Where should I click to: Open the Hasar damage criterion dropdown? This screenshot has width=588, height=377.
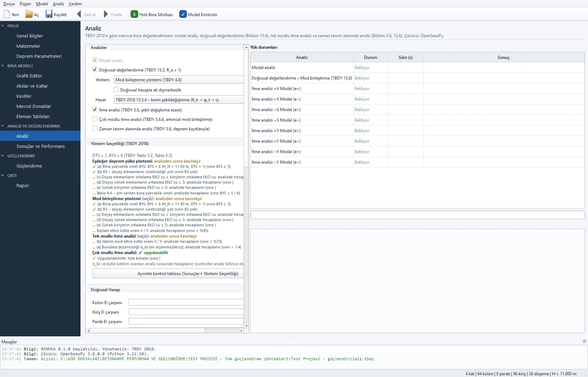(178, 100)
